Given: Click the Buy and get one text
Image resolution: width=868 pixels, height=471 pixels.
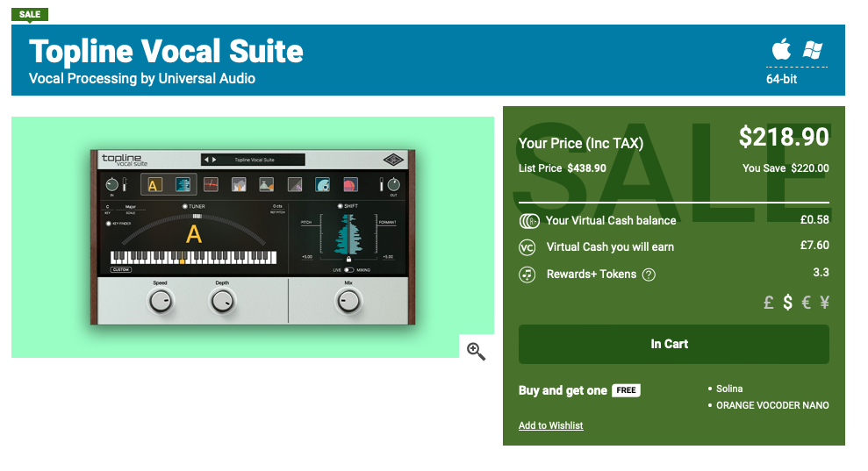Looking at the screenshot, I should (x=563, y=391).
